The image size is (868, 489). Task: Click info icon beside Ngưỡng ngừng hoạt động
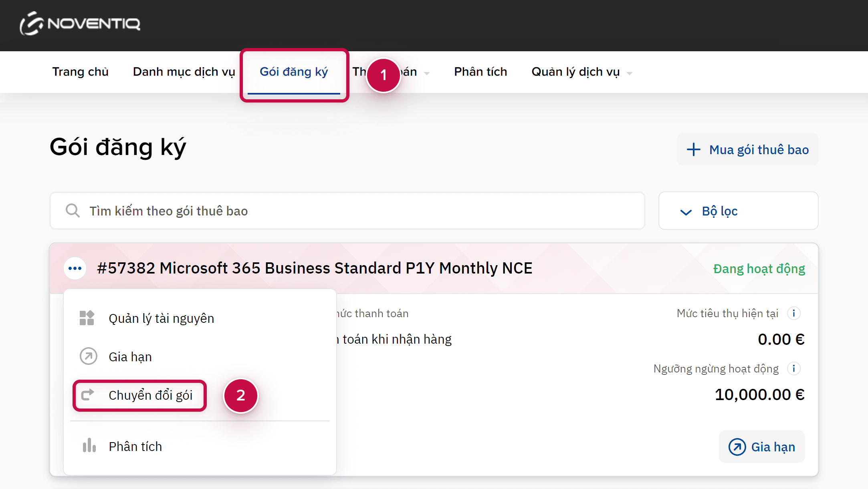click(x=793, y=368)
